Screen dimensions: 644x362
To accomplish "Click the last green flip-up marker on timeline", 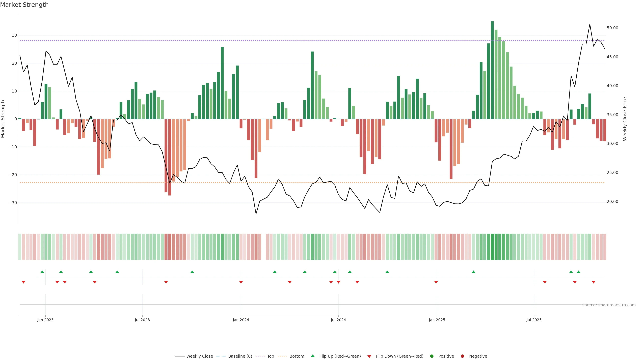I will (578, 272).
